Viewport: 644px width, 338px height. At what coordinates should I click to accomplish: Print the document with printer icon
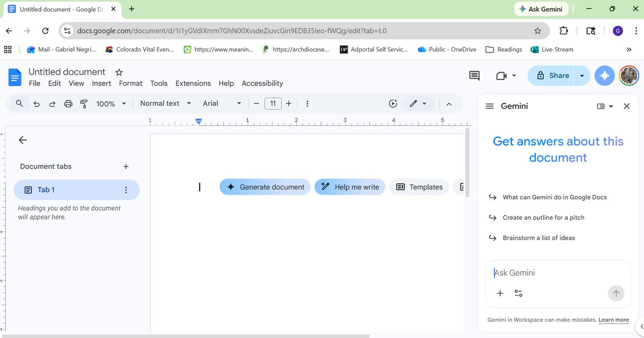(68, 104)
